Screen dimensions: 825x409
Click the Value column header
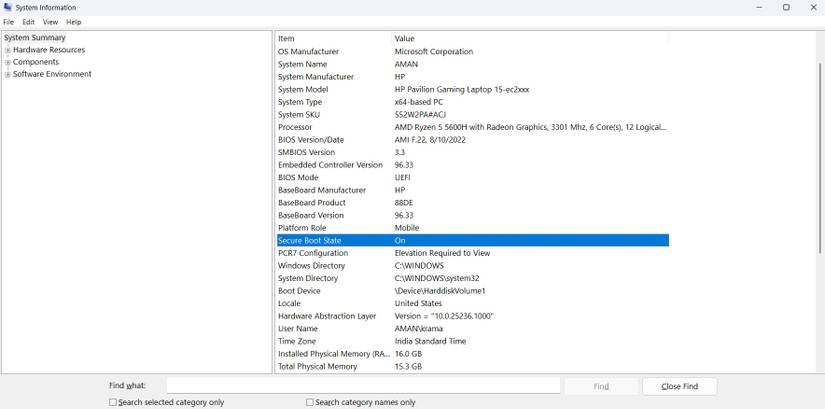(530, 38)
